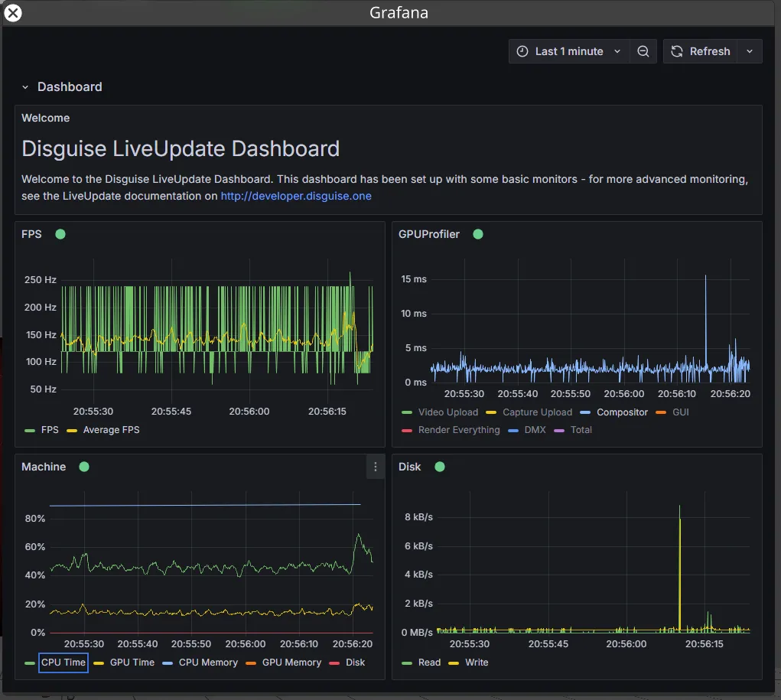The height and width of the screenshot is (700, 781).
Task: Collapse the Dashboard row using its chevron
Action: [24, 86]
